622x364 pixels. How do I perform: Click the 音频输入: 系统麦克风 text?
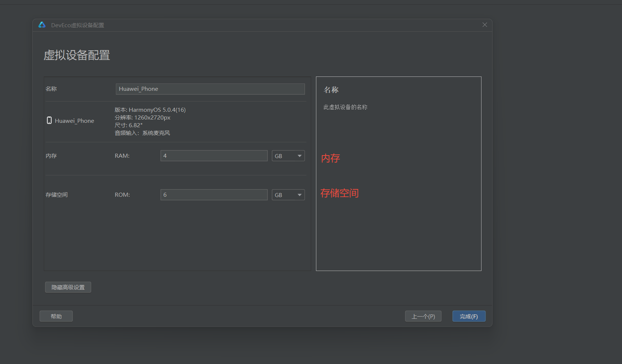click(142, 133)
